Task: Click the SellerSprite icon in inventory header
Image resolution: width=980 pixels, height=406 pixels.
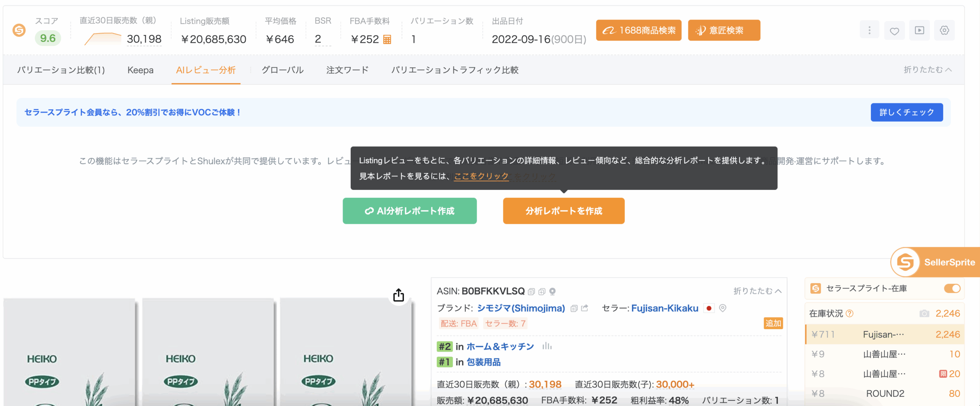Action: point(816,288)
